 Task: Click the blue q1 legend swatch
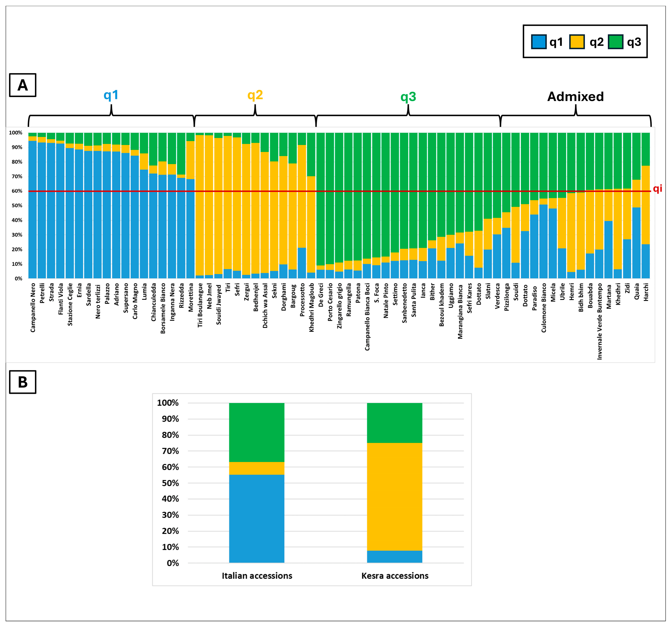pyautogui.click(x=539, y=42)
